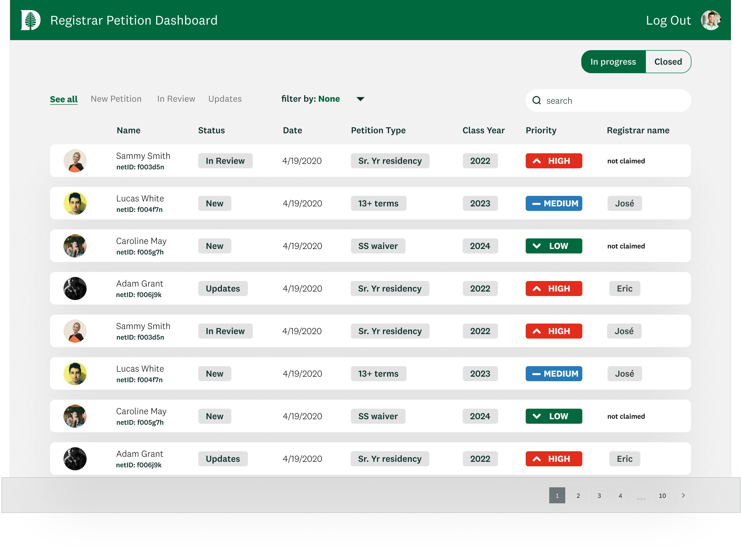Click the See all link

pos(64,99)
